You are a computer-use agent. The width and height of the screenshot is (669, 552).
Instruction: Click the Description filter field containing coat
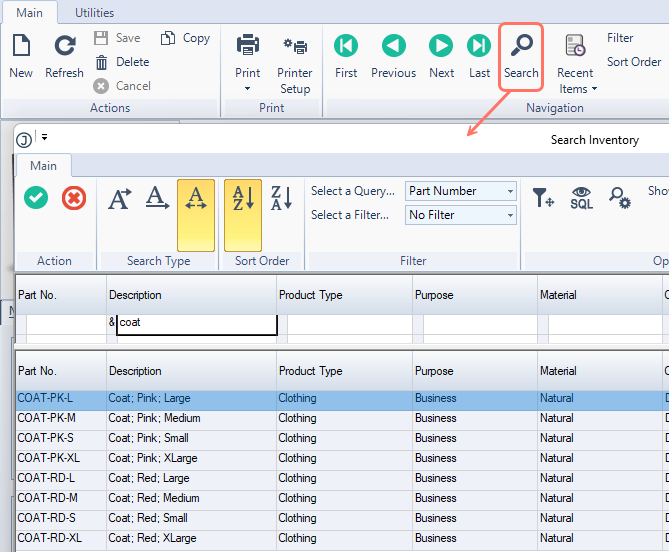(x=197, y=324)
